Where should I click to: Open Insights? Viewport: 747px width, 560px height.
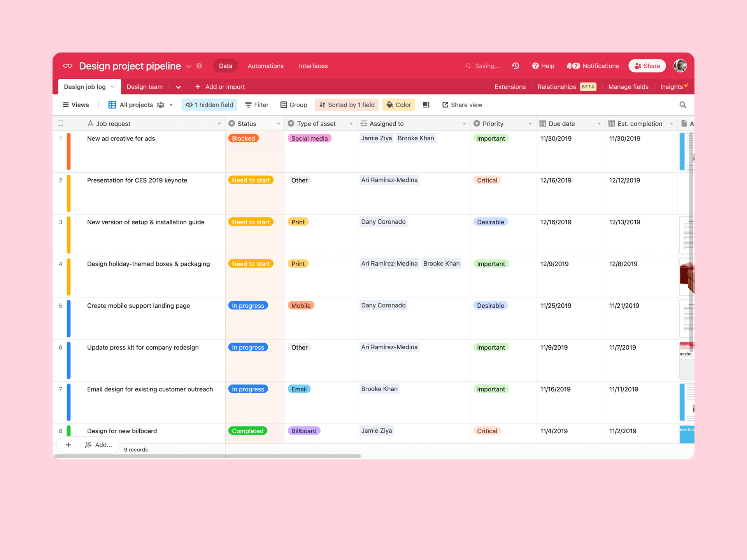[673, 86]
